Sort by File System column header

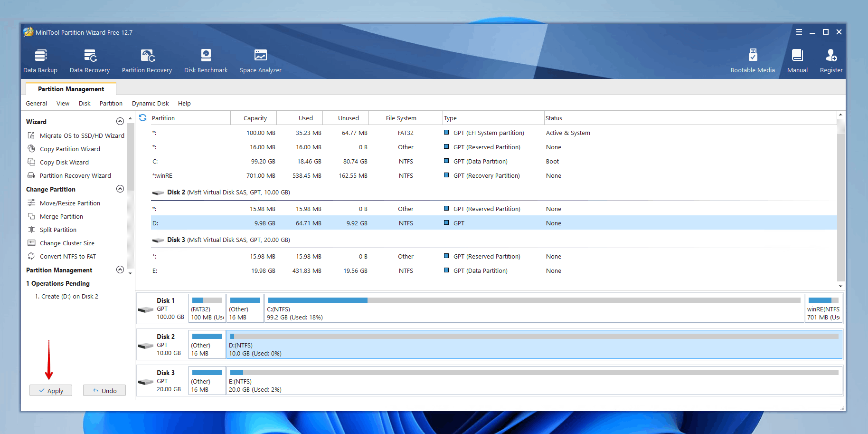tap(406, 118)
